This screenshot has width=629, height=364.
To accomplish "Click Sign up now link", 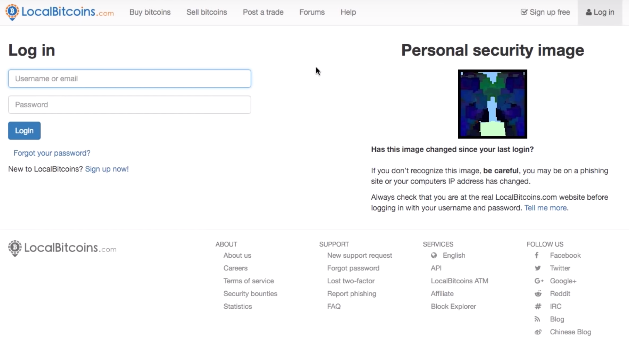I will point(107,169).
